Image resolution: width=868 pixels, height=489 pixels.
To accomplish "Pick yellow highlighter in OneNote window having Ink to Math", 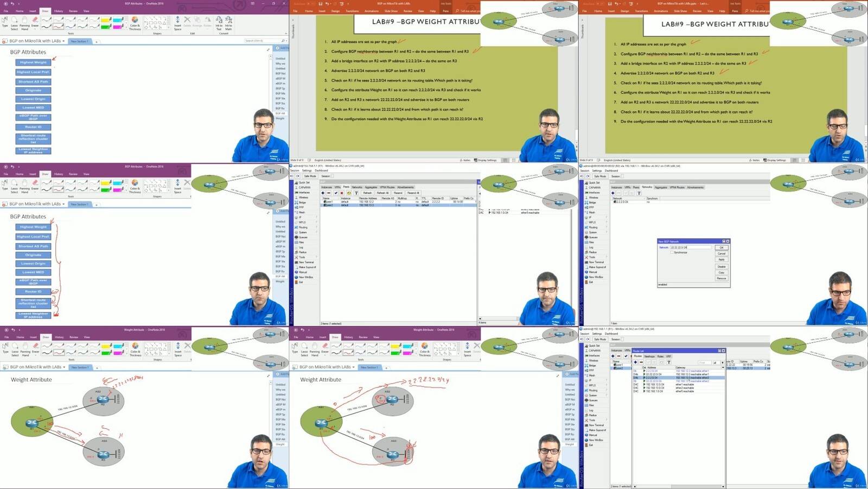I will tap(106, 20).
